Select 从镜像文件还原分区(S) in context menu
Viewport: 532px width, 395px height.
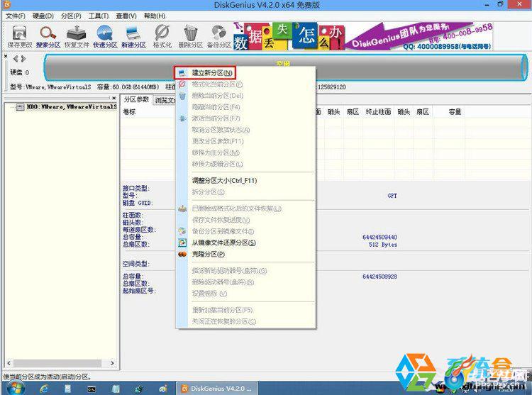point(246,243)
